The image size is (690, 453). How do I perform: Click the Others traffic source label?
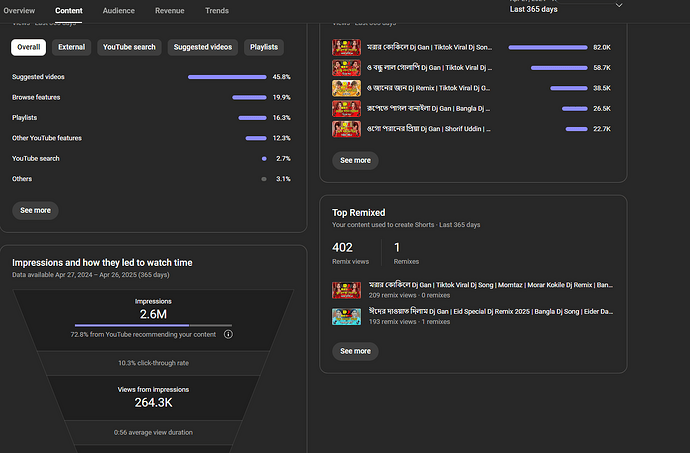tap(22, 179)
